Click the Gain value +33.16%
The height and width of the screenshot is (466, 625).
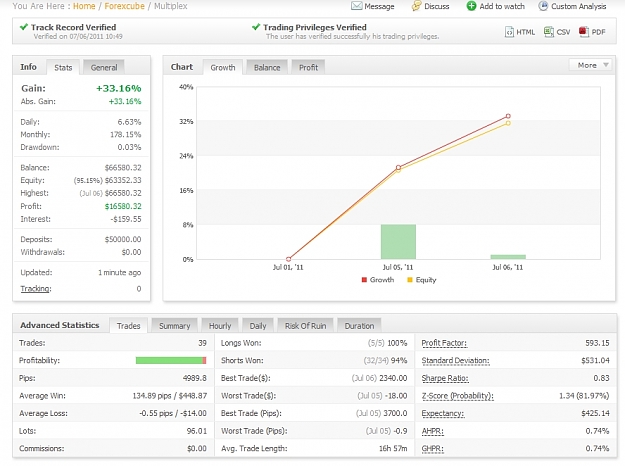click(119, 88)
